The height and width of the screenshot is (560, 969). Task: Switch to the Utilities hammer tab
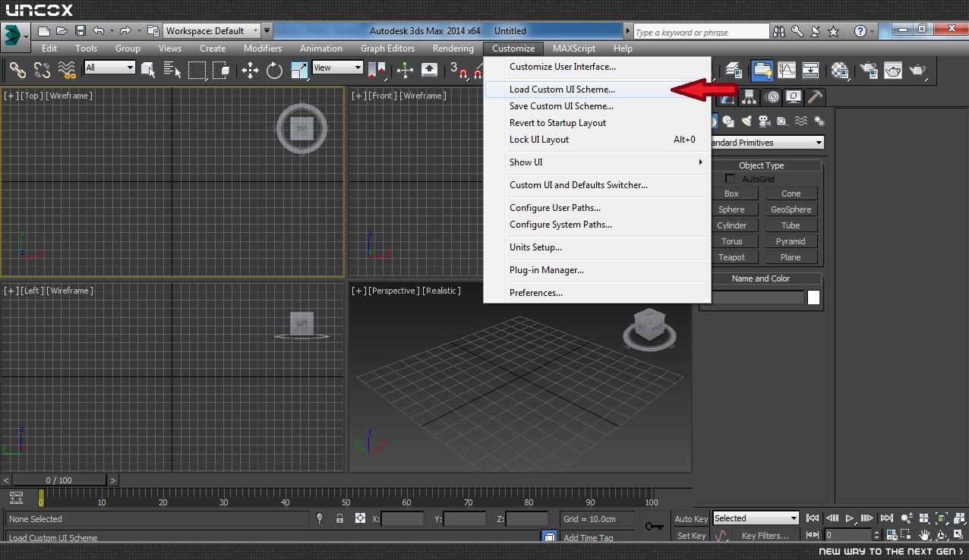click(815, 97)
